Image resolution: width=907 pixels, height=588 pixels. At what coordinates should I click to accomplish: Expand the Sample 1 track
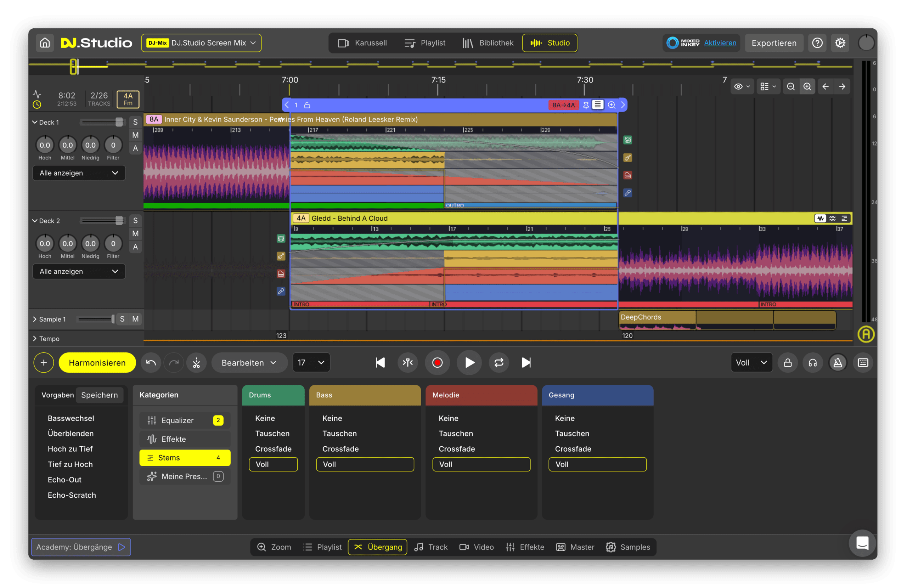click(x=35, y=319)
